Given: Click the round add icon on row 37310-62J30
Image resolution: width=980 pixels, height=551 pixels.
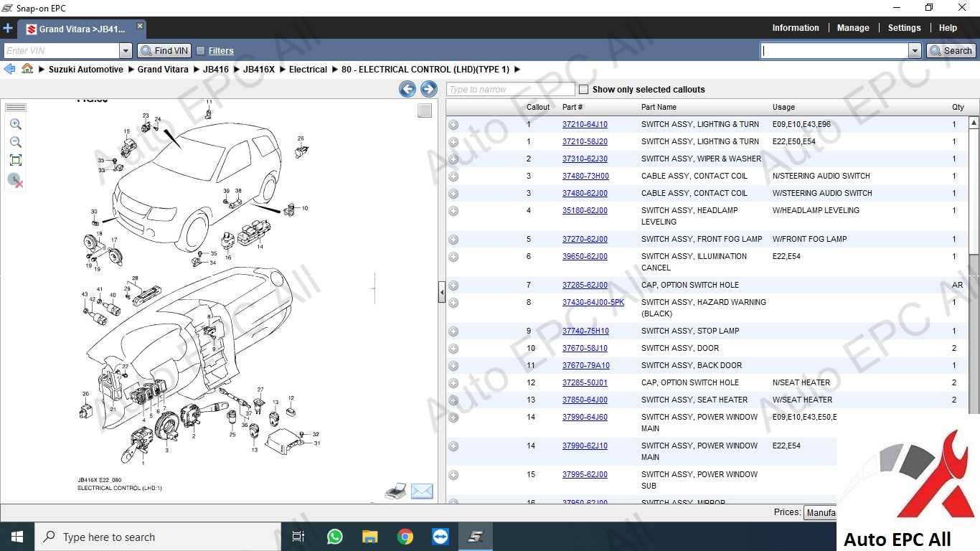Looking at the screenshot, I should pos(453,159).
